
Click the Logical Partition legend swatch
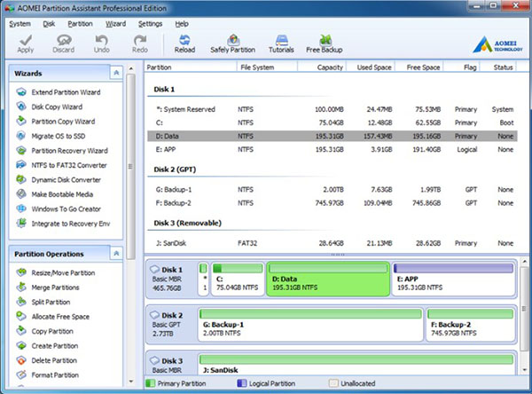(x=241, y=383)
